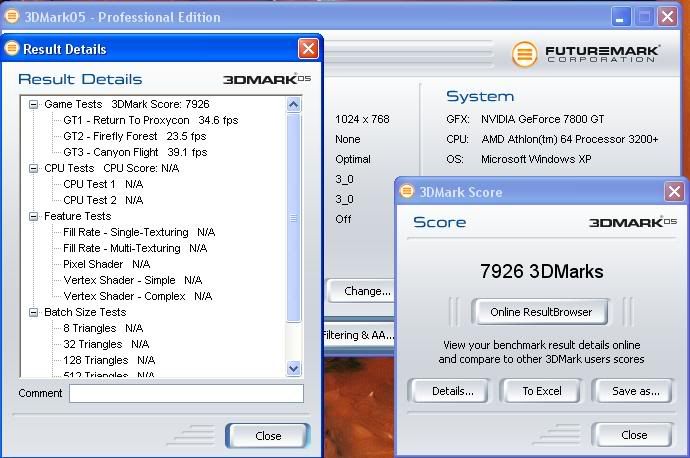The image size is (690, 458).
Task: Select GT3 - Canyon Flight row
Action: (135, 153)
